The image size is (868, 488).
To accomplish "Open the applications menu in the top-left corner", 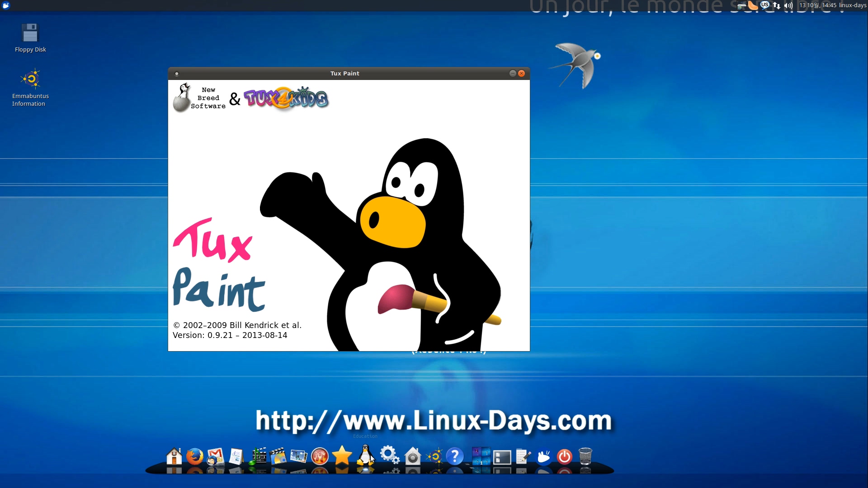I will click(x=6, y=5).
